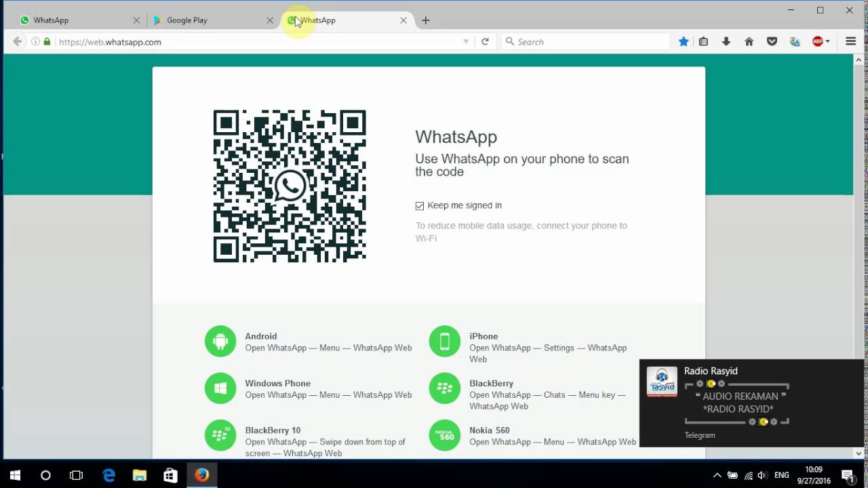Show site information icon in address bar
This screenshot has width=868, height=488.
(x=35, y=42)
